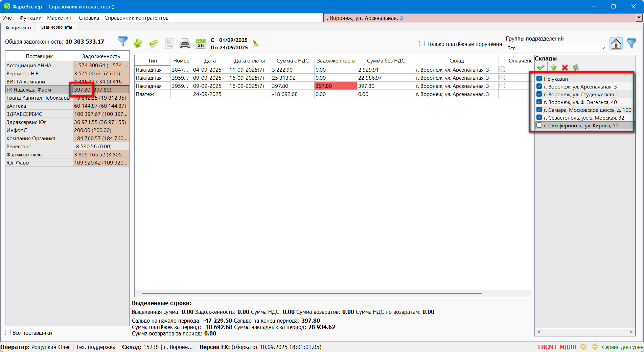Click the green refresh arrows in Склады
644x352 pixels.
[x=576, y=68]
